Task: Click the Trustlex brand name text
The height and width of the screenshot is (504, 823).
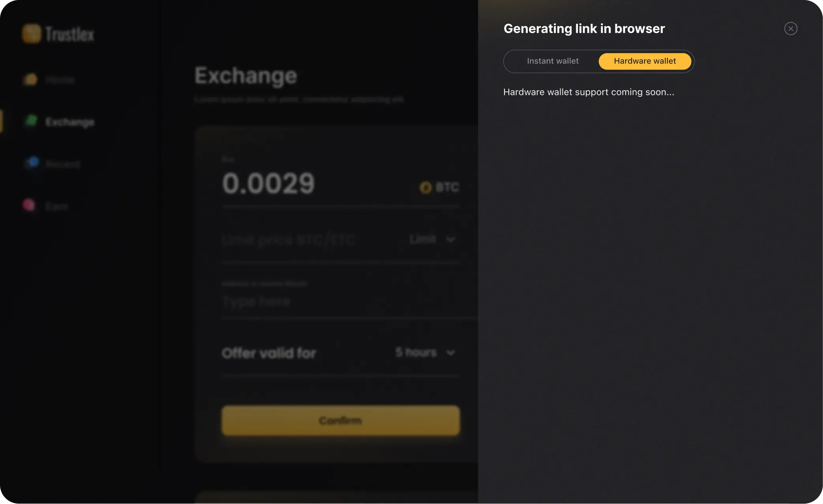Action: [x=70, y=34]
